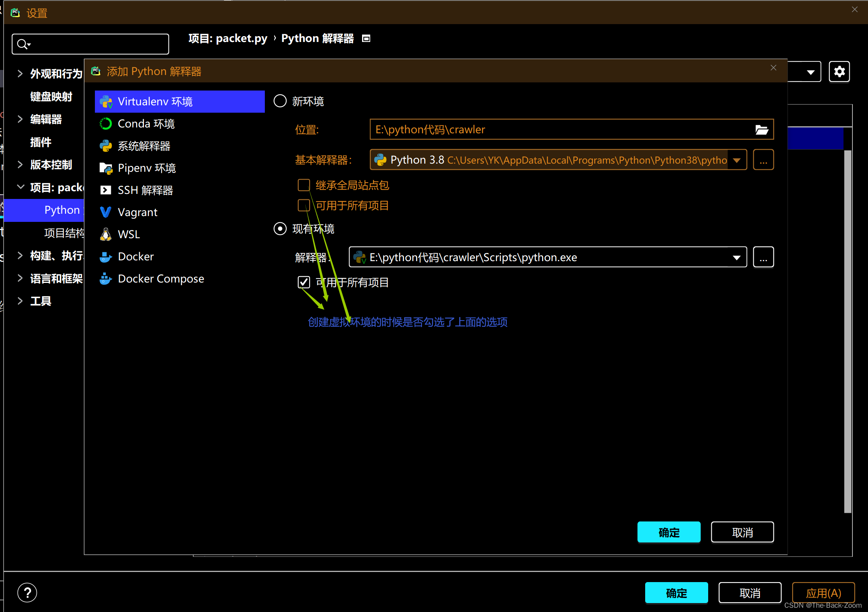Expand 构建、执行 settings section

click(20, 255)
